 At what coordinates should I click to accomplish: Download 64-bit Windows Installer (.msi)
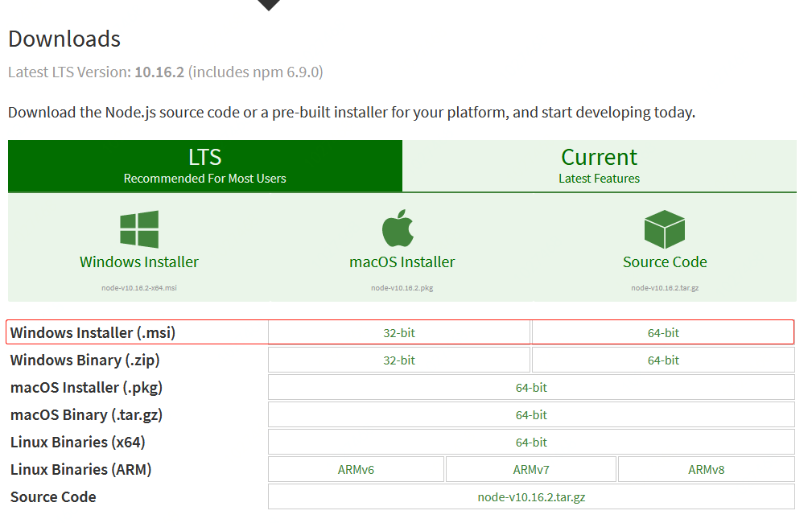click(x=663, y=332)
